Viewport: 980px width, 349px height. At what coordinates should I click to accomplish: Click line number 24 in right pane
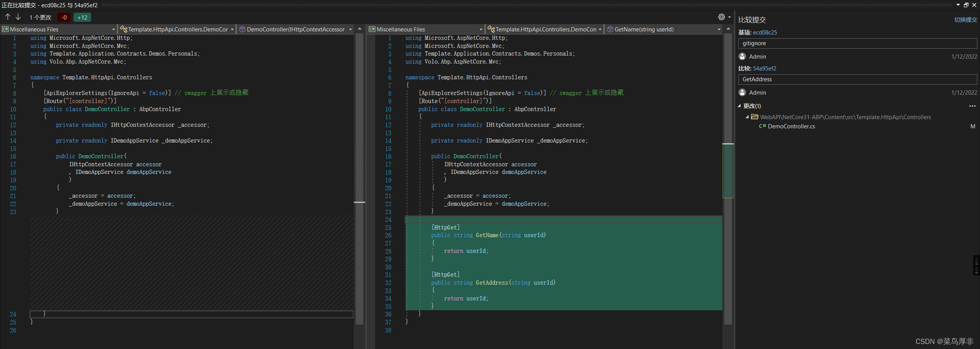(388, 220)
